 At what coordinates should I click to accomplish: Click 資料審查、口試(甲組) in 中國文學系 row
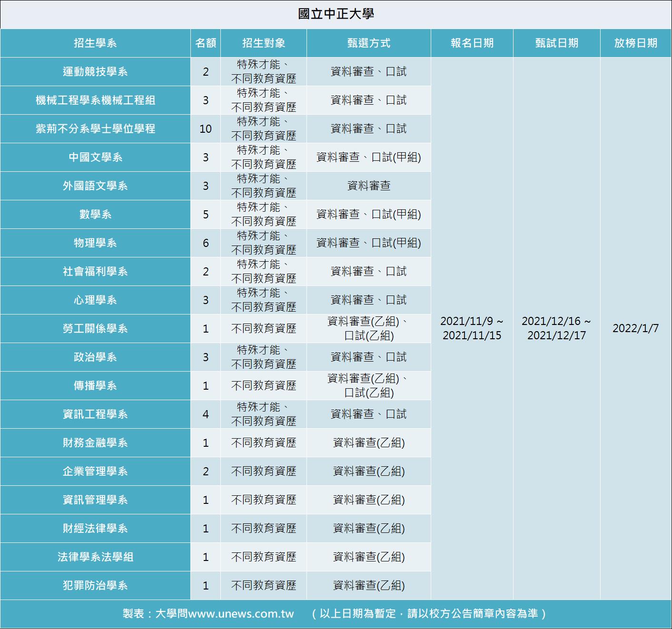point(369,157)
